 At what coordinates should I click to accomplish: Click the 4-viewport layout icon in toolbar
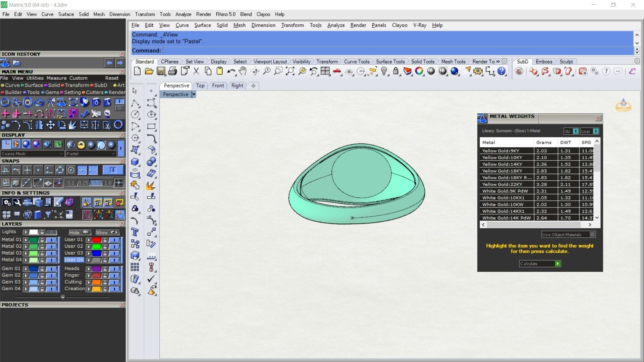(x=325, y=71)
